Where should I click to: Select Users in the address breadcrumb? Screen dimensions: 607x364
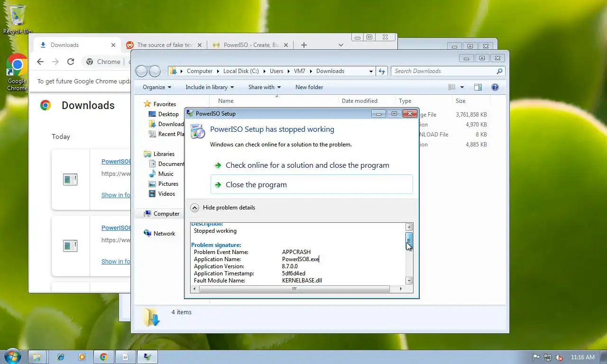pos(276,71)
